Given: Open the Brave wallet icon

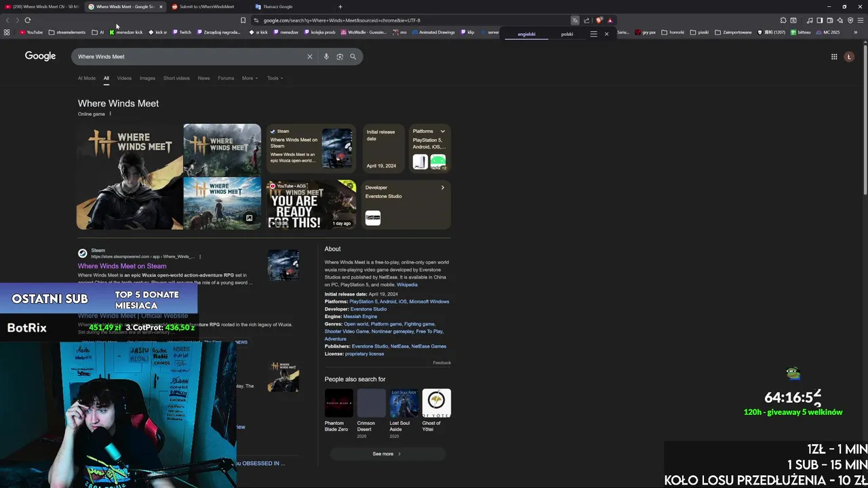Looking at the screenshot, I should pos(830,20).
